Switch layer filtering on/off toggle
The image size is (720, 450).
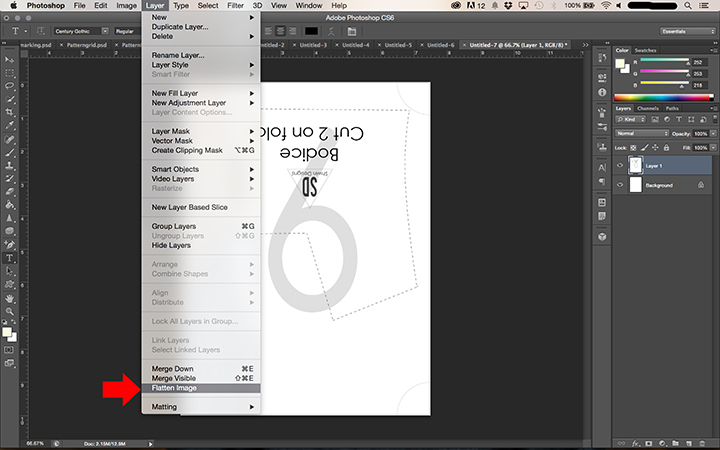714,118
